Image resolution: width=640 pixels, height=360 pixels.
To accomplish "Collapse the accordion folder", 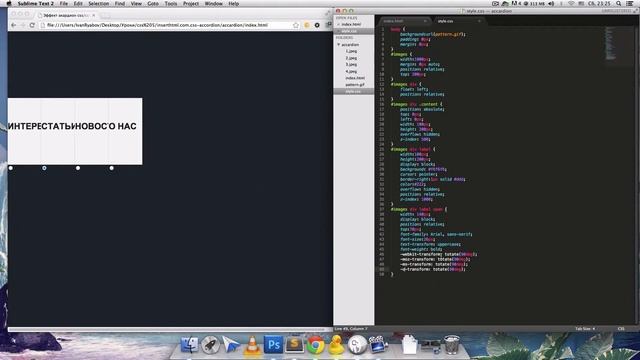I will click(x=339, y=44).
